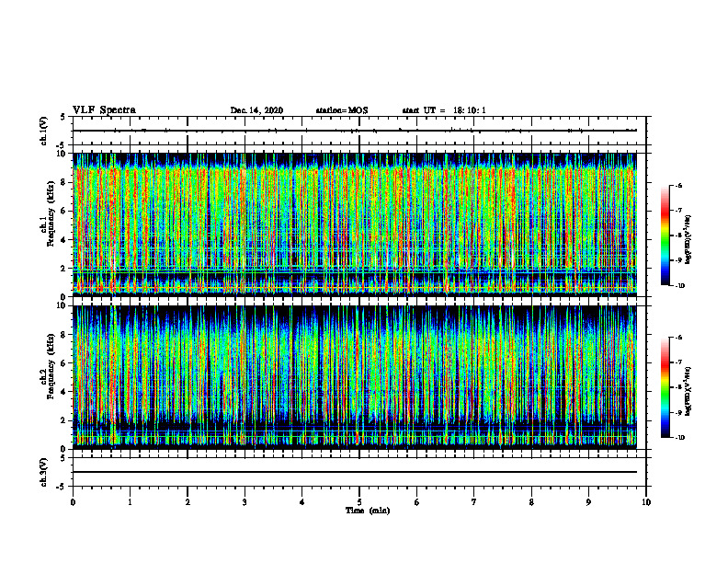Click the ch.1 spectrogram color scale bar
The image size is (728, 563).
[665, 236]
